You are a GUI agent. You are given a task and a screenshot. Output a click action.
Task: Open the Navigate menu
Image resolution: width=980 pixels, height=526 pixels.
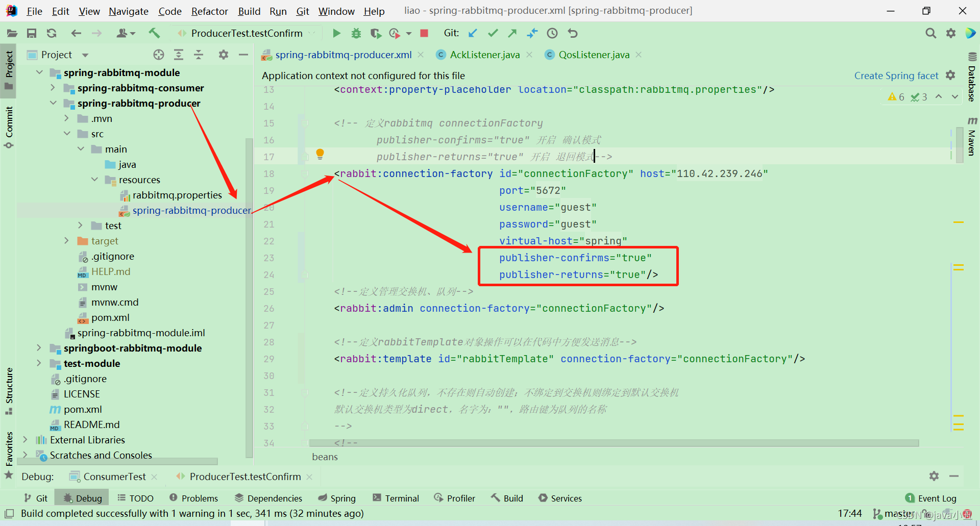click(128, 11)
